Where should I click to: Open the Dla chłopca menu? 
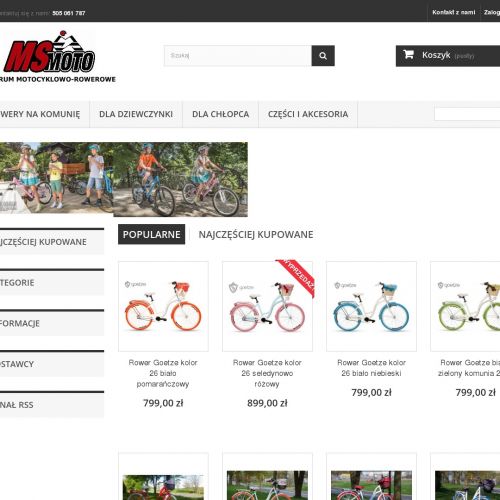click(x=220, y=114)
